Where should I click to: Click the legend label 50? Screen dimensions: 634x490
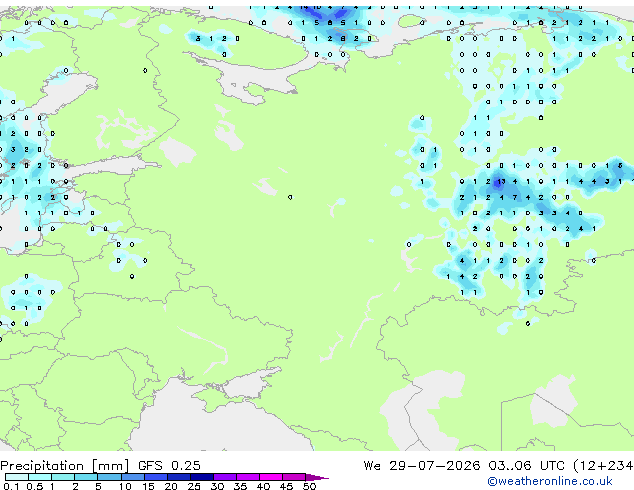[309, 486]
